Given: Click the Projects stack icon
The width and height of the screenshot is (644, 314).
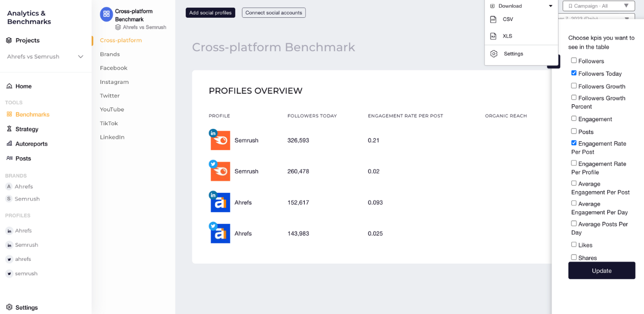Looking at the screenshot, I should [9, 40].
